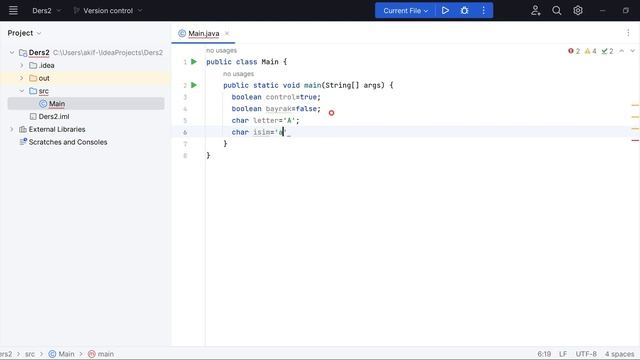Image resolution: width=640 pixels, height=360 pixels.
Task: Open the Project tool window view dropdown
Action: click(24, 33)
